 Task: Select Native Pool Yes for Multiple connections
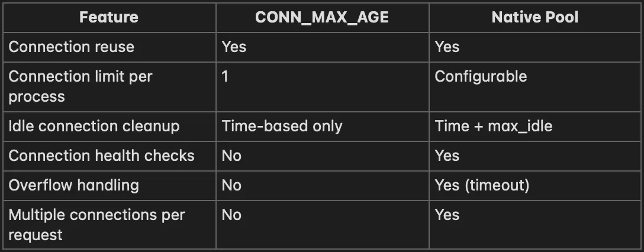(x=447, y=215)
